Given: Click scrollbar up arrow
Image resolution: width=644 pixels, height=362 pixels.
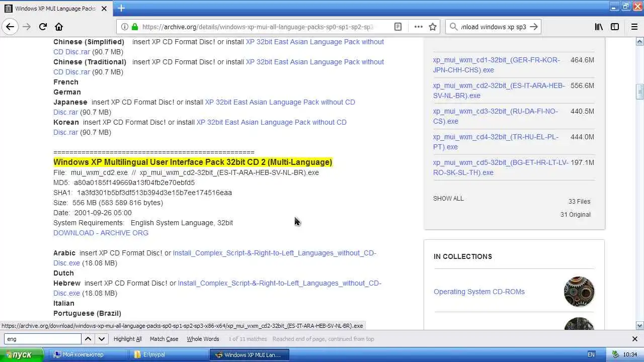Looking at the screenshot, I should (x=640, y=41).
